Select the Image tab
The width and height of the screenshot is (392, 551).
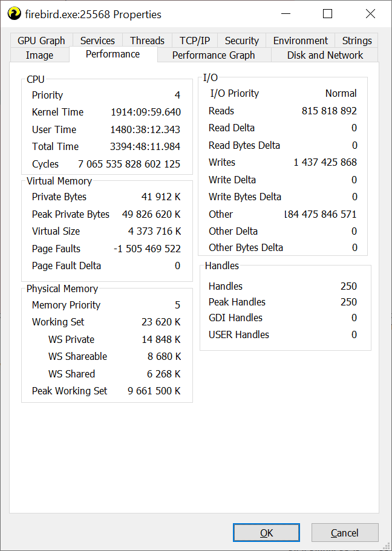[x=39, y=55]
